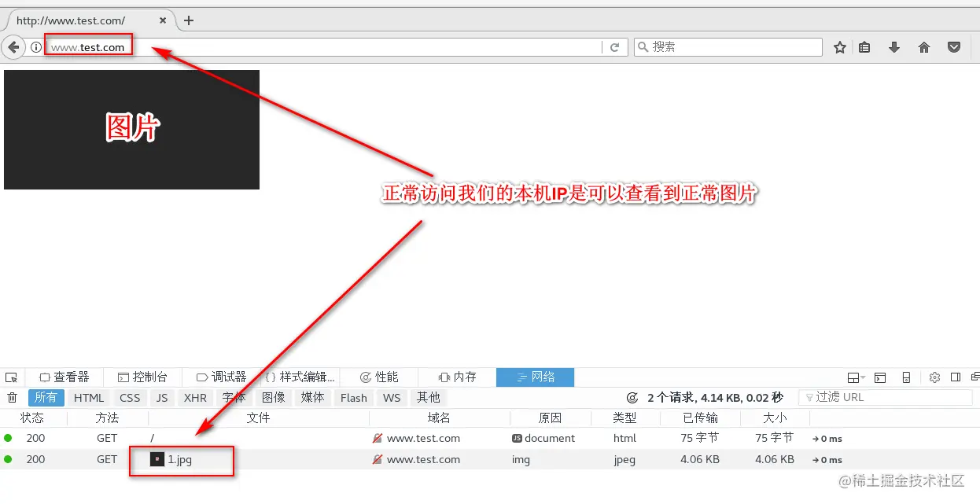980x504 pixels.
Task: Toggle Flash request filter
Action: 354,398
